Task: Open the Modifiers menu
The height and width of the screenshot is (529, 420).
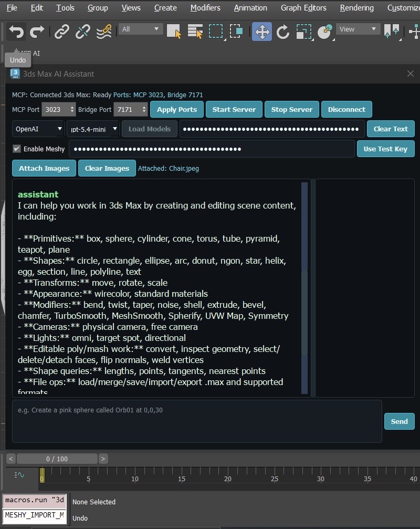Action: point(205,8)
